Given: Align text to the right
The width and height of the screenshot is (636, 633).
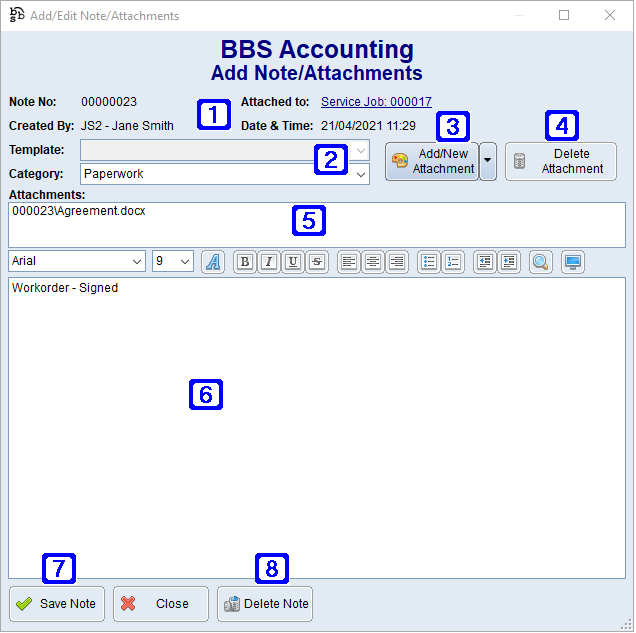Looking at the screenshot, I should 397,262.
